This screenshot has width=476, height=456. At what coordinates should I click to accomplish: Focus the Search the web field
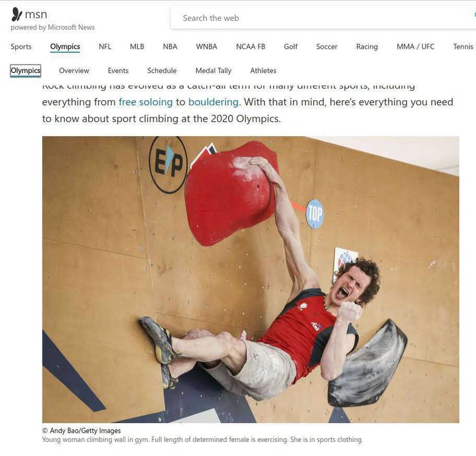[323, 18]
